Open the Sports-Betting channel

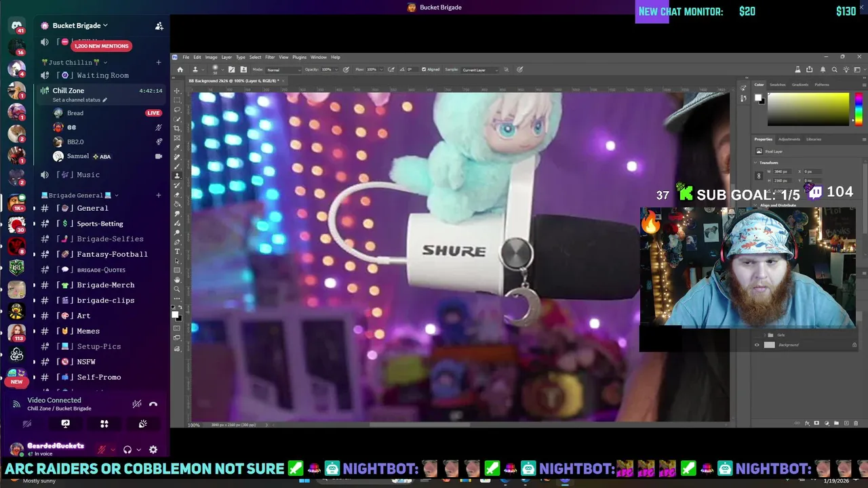tap(100, 224)
